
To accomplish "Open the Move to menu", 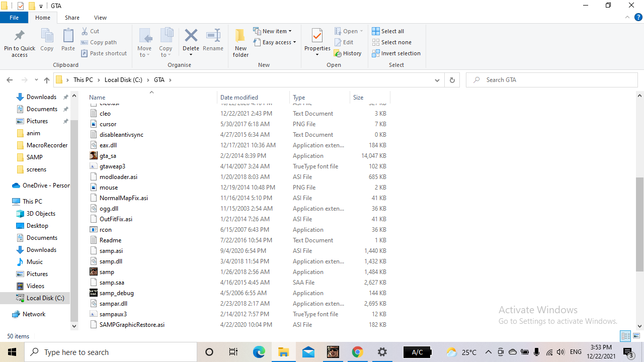I will [x=144, y=43].
